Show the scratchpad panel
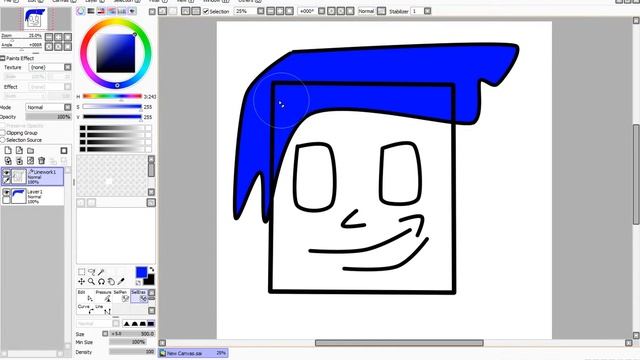Screen dimensions: 640x360 click(132, 11)
